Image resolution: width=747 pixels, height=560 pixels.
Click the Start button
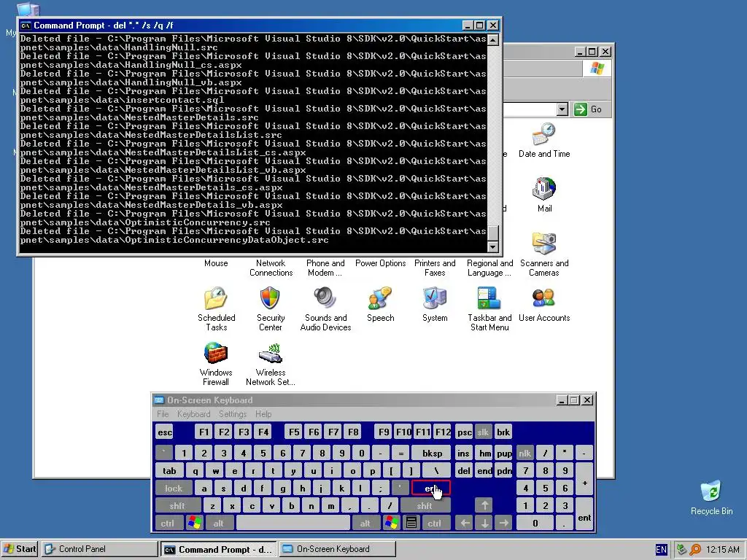click(20, 549)
